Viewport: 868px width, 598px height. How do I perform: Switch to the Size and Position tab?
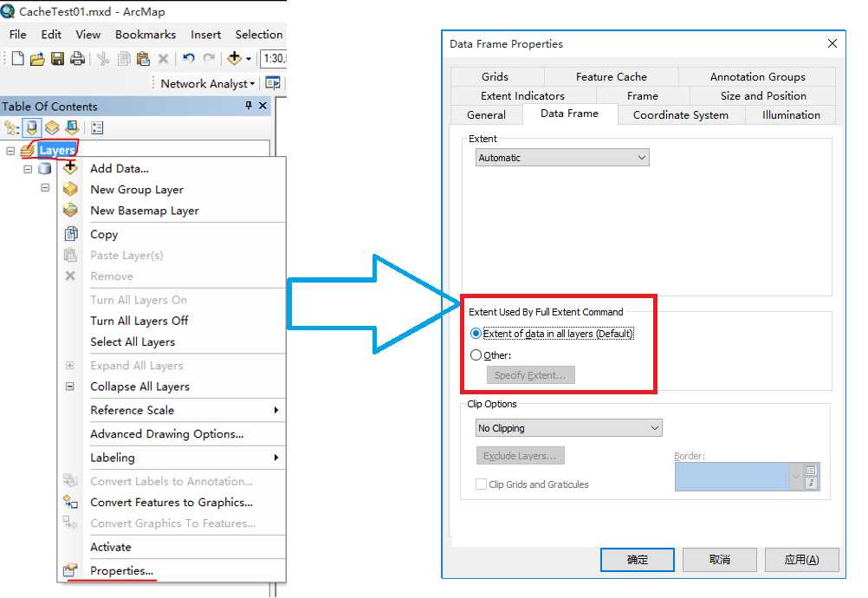(x=763, y=96)
